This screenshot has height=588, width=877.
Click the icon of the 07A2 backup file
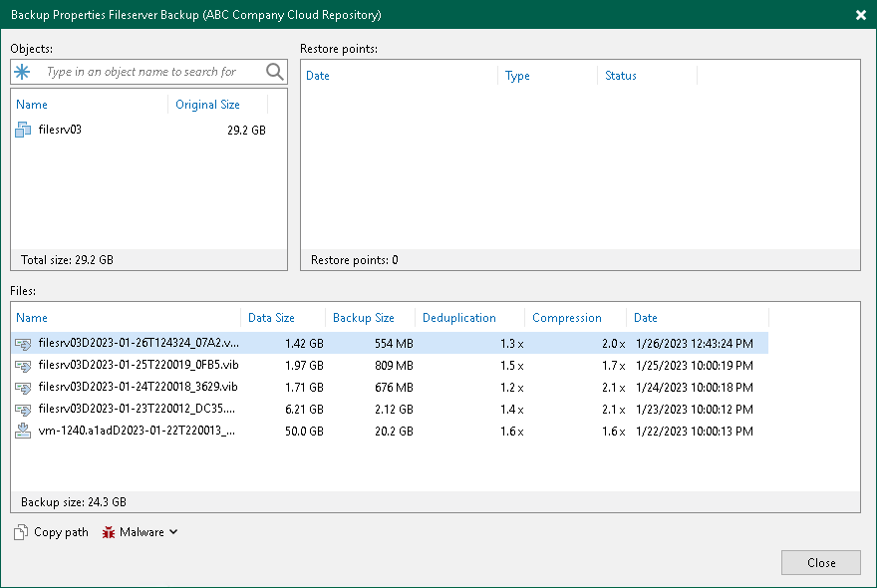tap(24, 343)
